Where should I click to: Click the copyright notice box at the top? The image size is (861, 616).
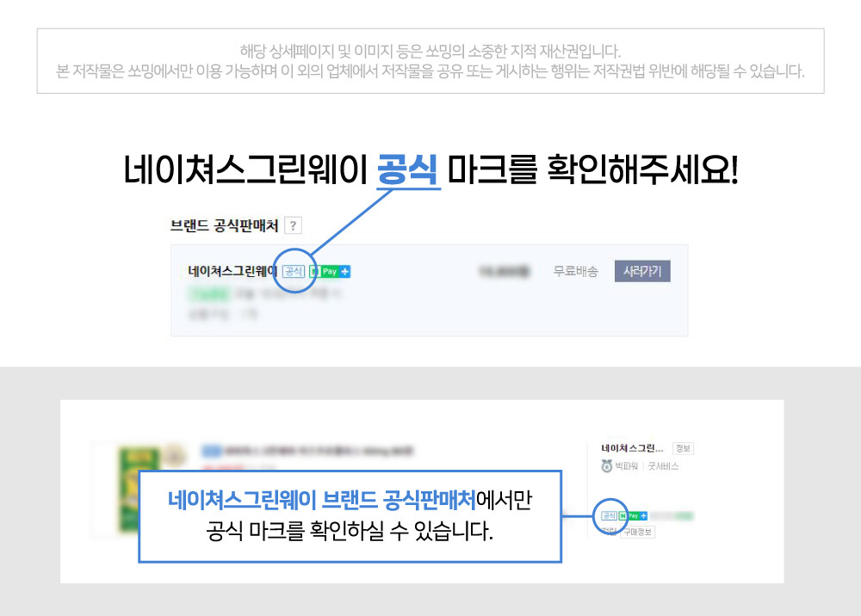[x=430, y=60]
